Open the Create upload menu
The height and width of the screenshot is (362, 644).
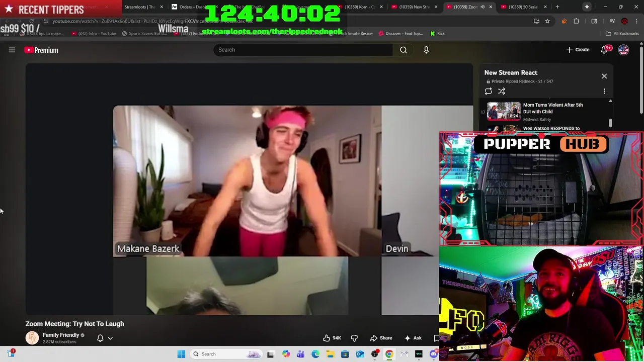point(578,50)
